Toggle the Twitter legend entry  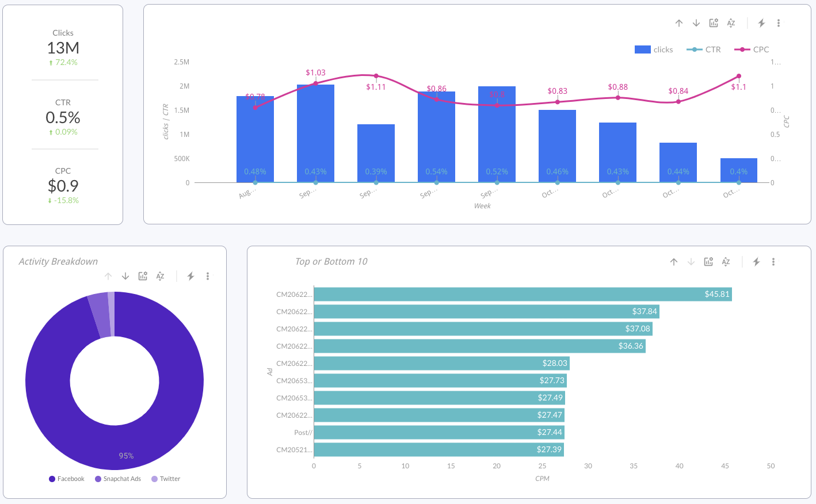point(167,478)
